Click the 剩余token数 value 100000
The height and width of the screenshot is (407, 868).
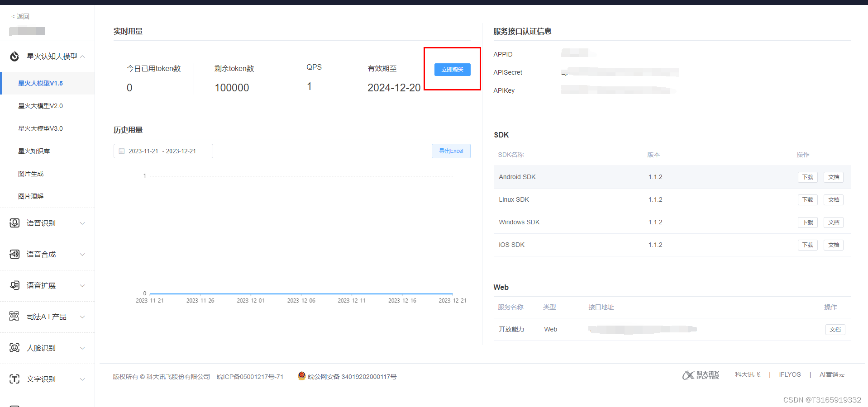pos(232,88)
